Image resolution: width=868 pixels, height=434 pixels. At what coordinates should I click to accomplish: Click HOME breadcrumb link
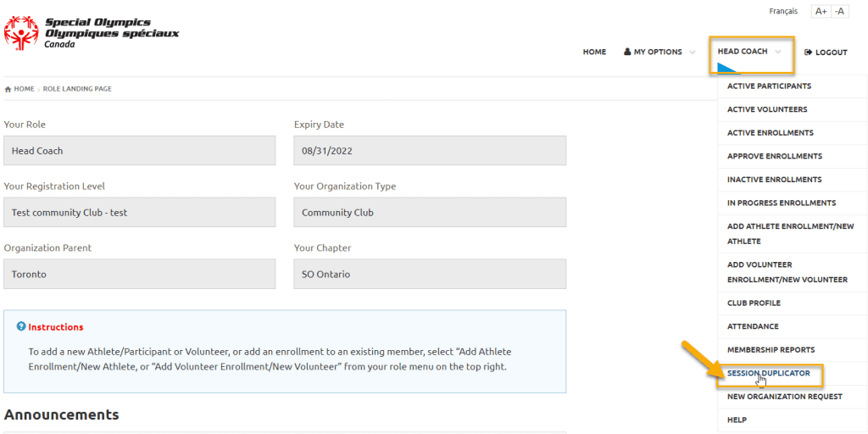(24, 89)
